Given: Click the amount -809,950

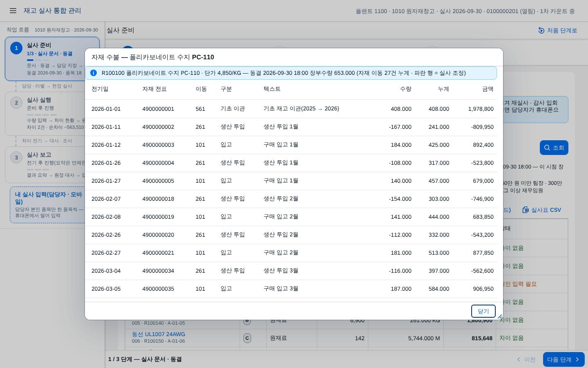Looking at the screenshot, I should [x=482, y=127].
